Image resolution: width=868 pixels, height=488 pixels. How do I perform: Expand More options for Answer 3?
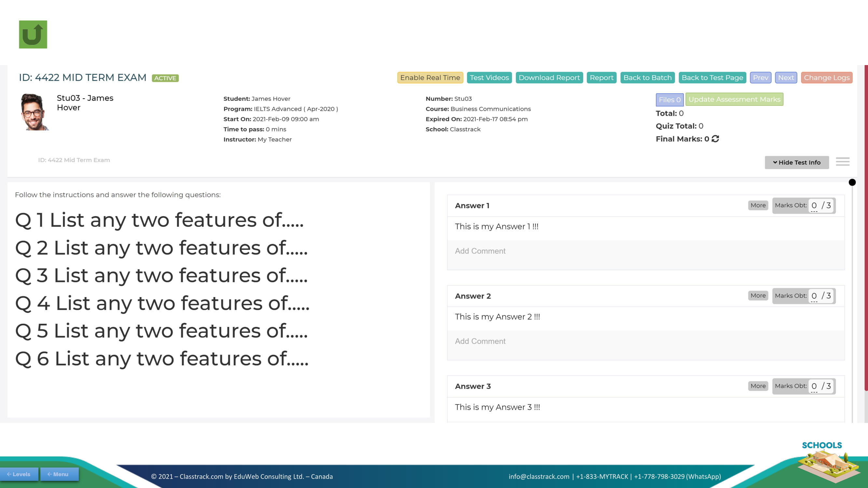758,386
